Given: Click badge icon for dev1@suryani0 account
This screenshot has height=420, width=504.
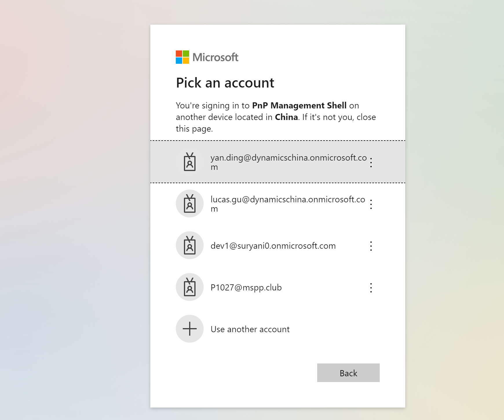Looking at the screenshot, I should click(x=190, y=245).
